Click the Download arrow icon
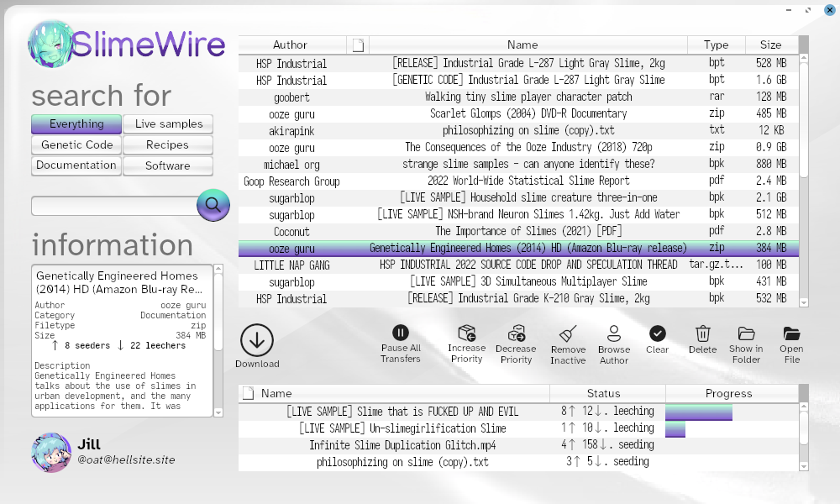 click(257, 340)
